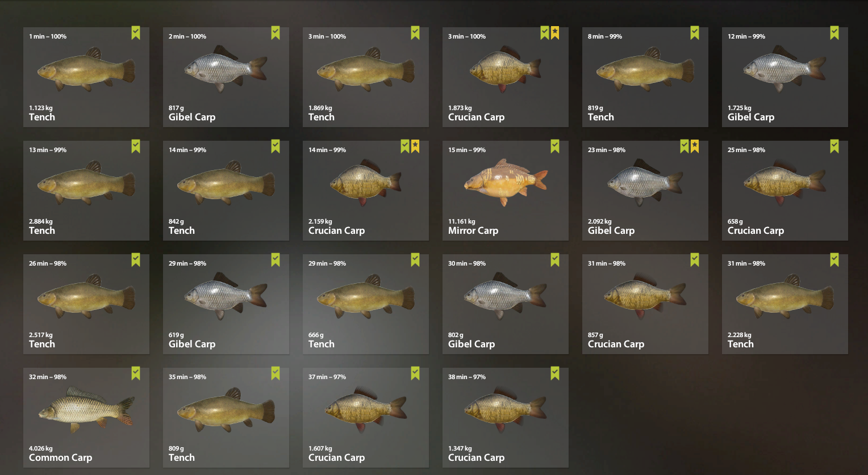Click the green check bookmark on Mirror Carp card

555,146
